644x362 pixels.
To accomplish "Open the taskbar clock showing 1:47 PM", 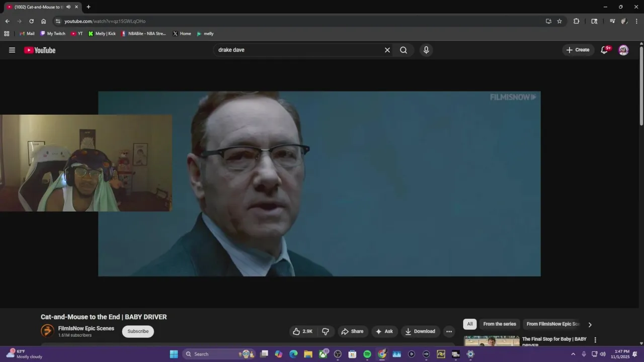I will 622,354.
